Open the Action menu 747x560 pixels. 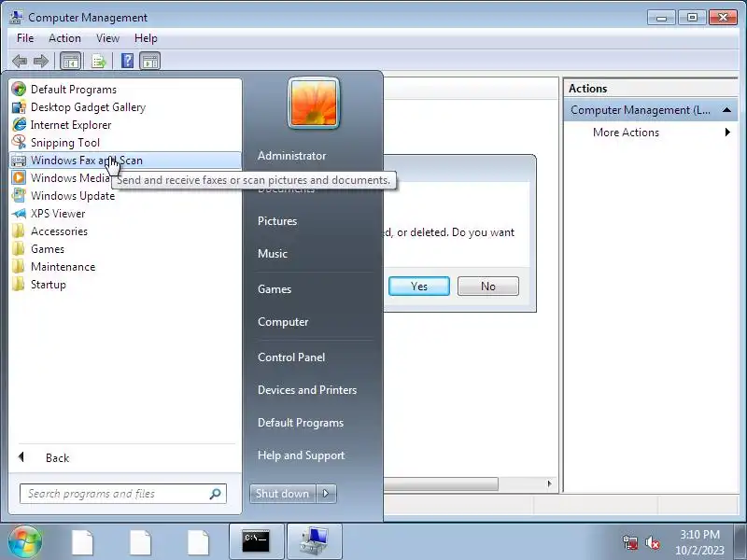click(x=64, y=38)
